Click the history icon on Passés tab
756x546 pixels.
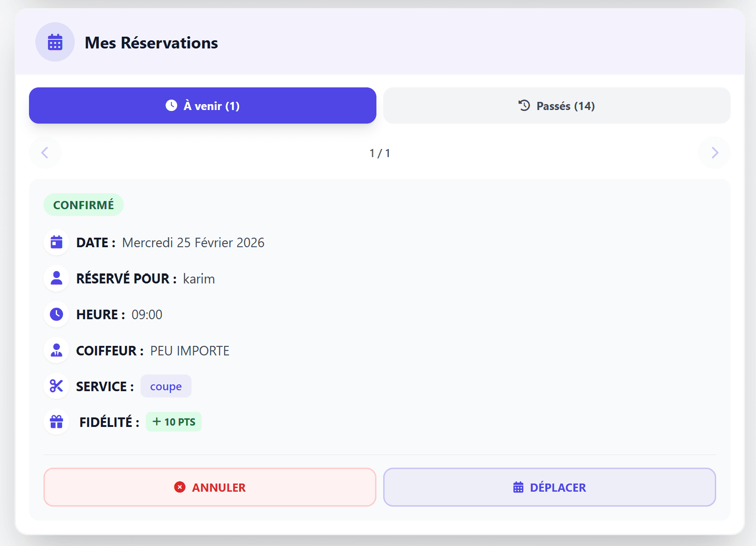(524, 105)
